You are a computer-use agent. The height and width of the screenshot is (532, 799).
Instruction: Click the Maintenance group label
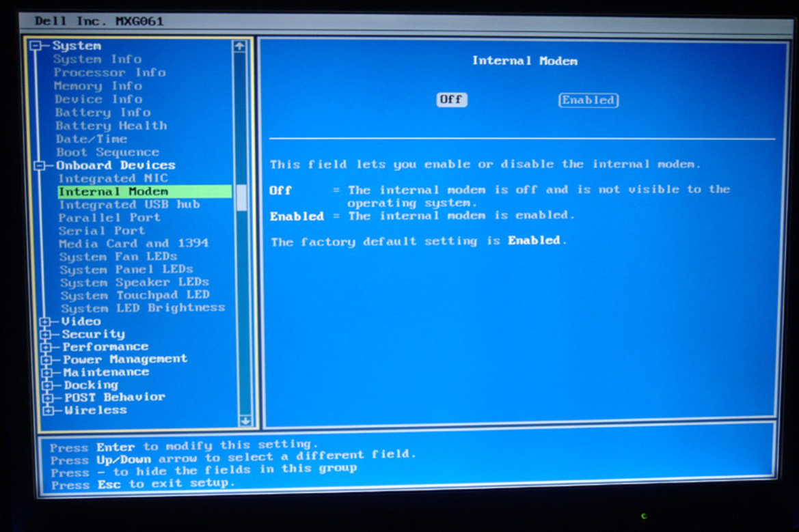pos(107,372)
